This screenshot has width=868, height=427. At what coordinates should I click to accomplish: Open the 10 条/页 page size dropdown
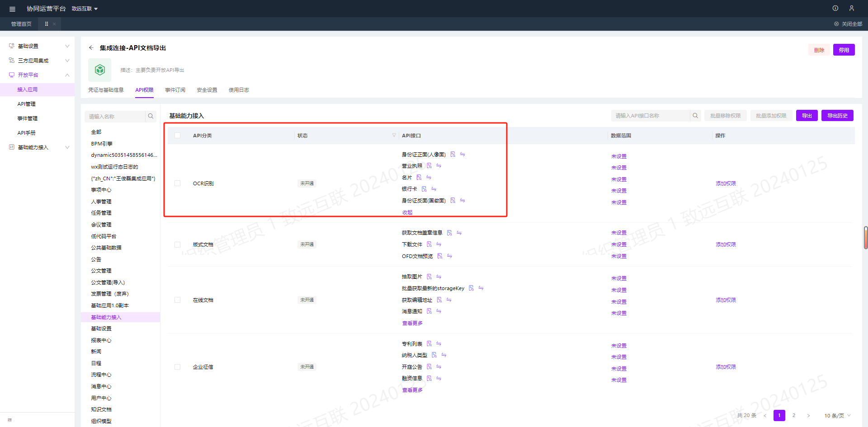click(x=837, y=416)
